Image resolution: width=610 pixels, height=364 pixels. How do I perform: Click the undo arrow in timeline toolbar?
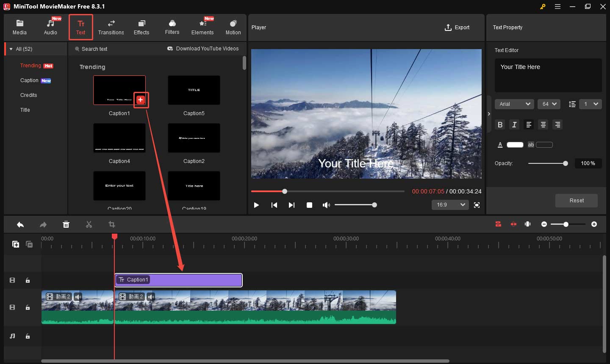click(x=20, y=225)
